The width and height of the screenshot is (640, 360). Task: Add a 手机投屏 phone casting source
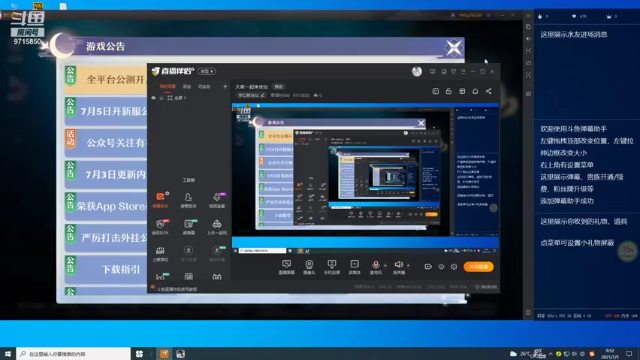332,267
